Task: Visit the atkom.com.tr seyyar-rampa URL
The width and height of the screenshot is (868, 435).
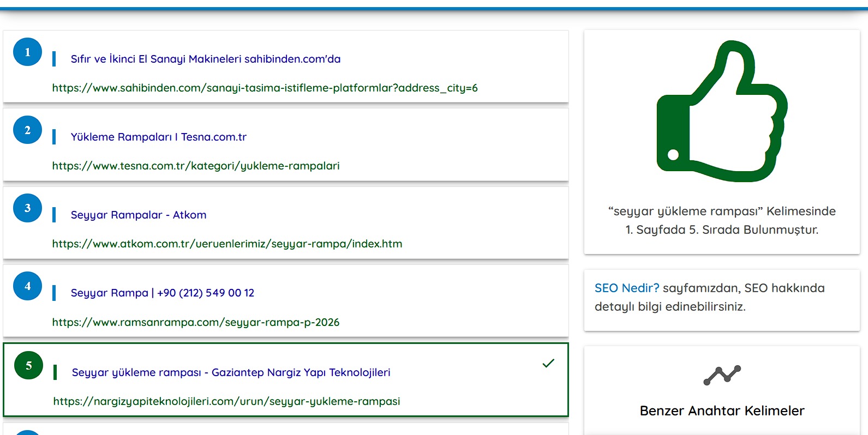Action: pyautogui.click(x=227, y=244)
